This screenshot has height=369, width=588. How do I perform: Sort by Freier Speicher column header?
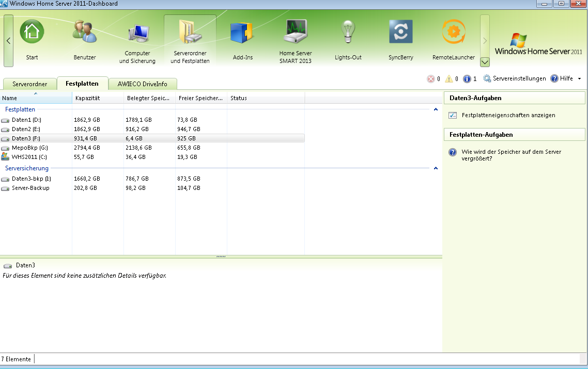coord(202,98)
